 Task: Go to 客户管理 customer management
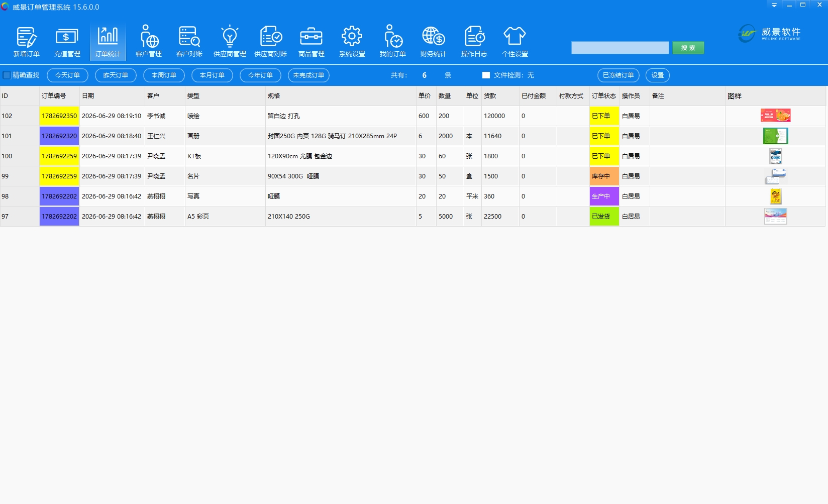pyautogui.click(x=149, y=42)
